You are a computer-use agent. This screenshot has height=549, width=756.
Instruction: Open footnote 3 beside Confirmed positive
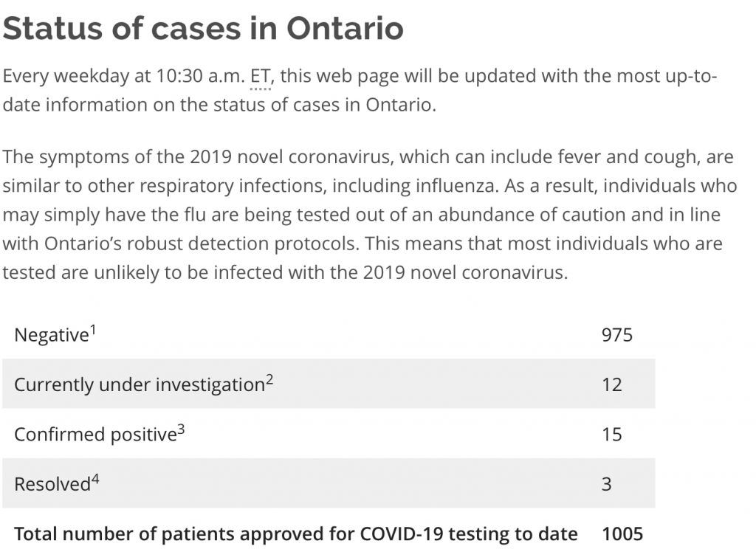point(181,429)
